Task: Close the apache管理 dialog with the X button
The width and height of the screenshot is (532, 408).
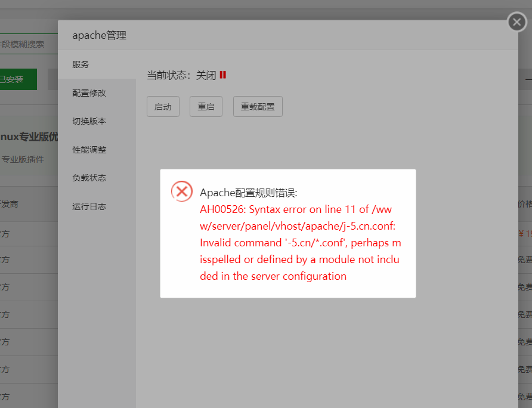Action: click(516, 22)
